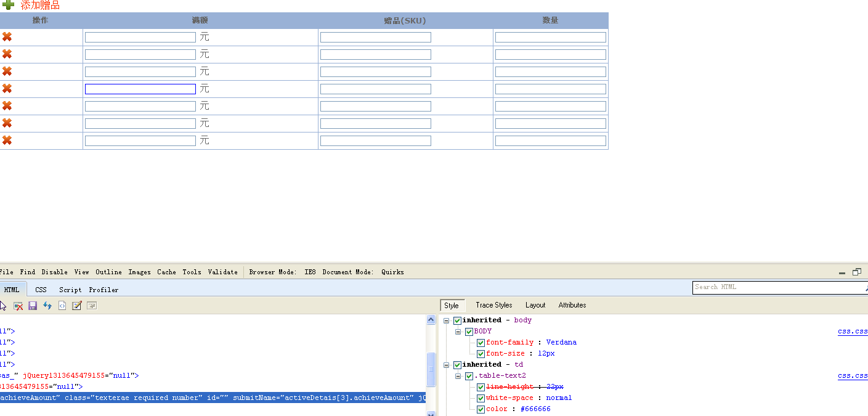Click the green plus add gift icon
868x416 pixels.
8,6
